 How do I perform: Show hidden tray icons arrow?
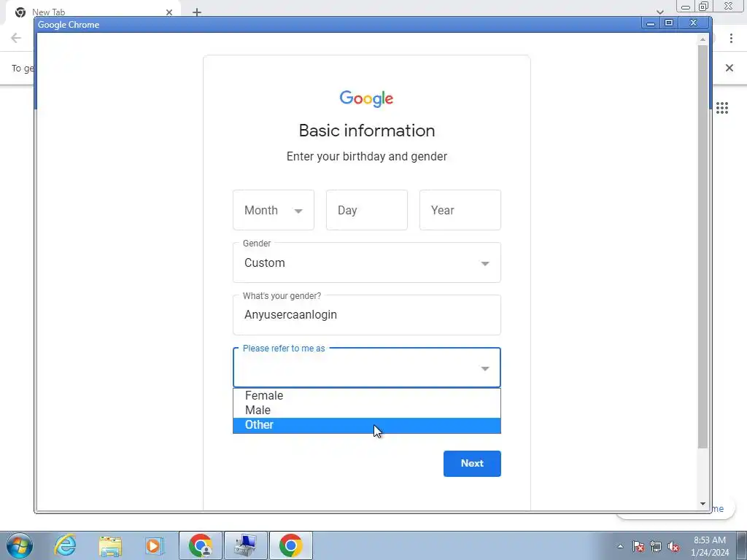coord(620,546)
